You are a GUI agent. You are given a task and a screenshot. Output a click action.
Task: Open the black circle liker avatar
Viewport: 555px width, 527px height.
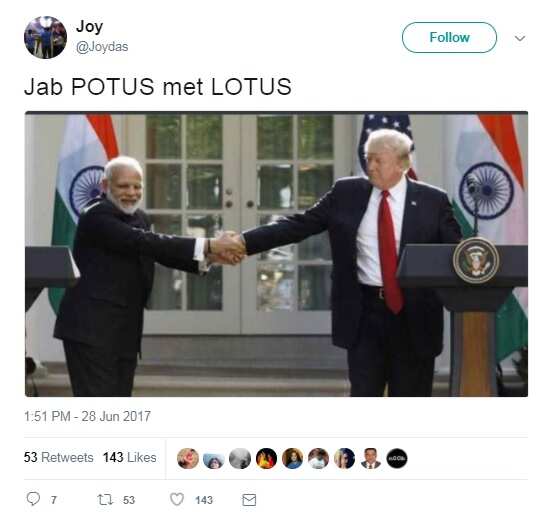[397, 458]
